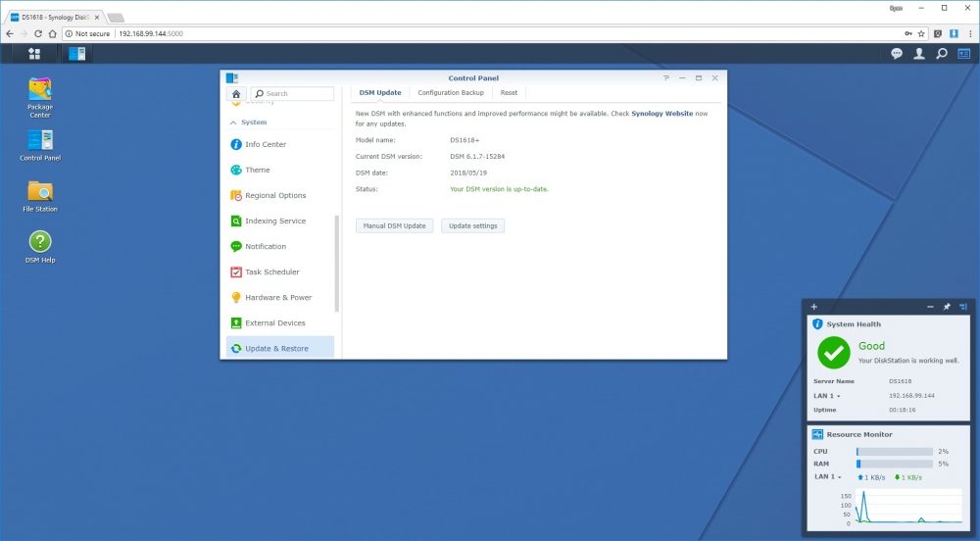Open Indexing Service in sidebar
Image resolution: width=980 pixels, height=541 pixels.
[x=279, y=221]
